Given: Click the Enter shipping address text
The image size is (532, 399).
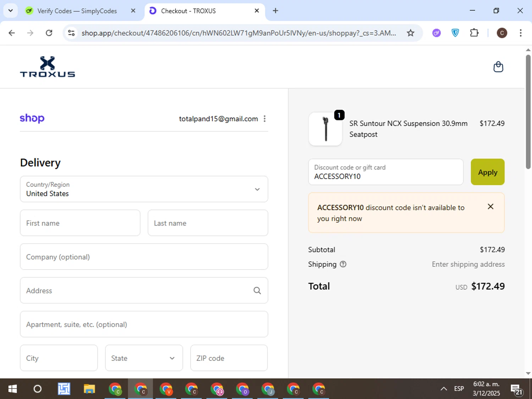Looking at the screenshot, I should (468, 264).
